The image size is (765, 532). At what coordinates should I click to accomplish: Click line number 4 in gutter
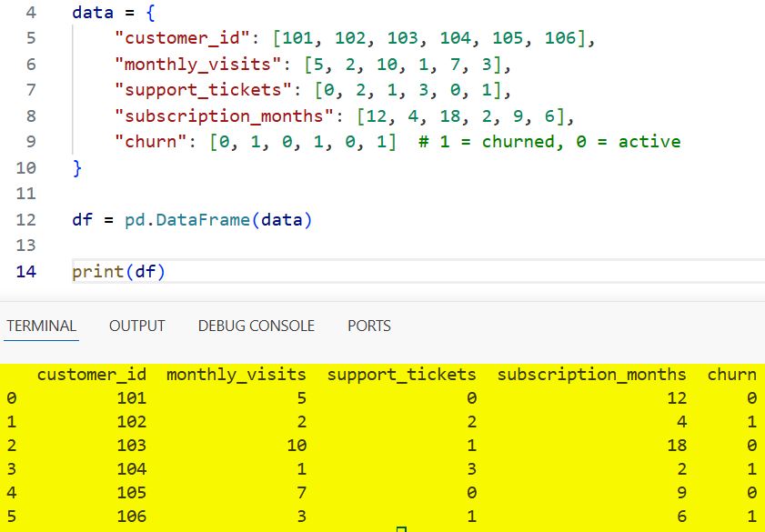[31, 12]
